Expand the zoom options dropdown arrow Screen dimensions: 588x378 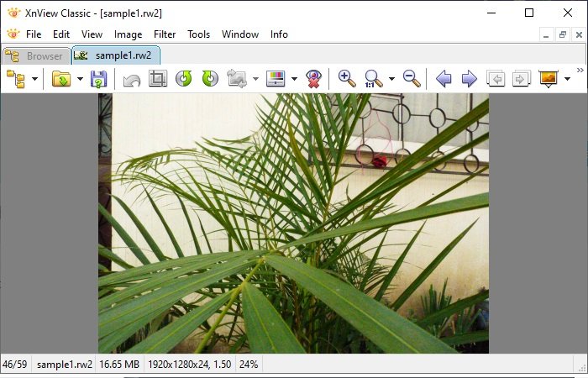391,79
